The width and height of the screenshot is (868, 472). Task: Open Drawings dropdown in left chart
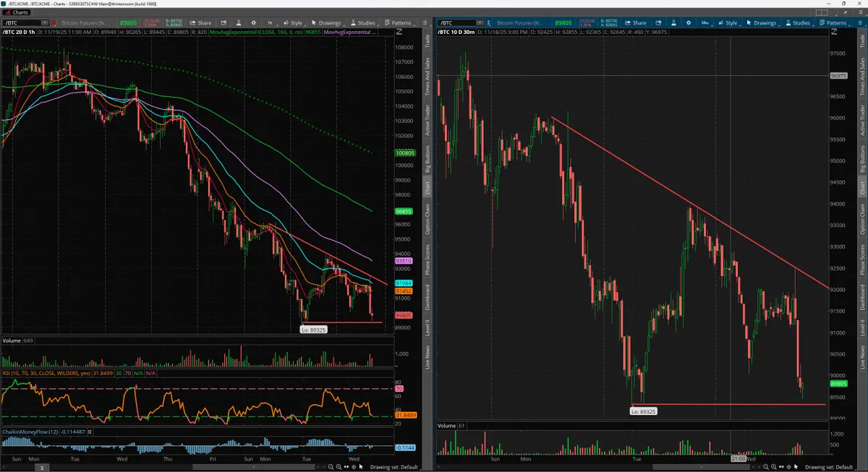(x=327, y=23)
